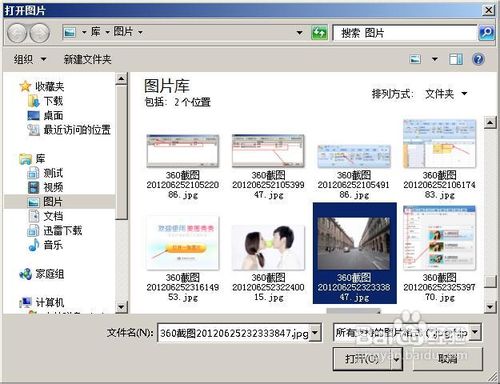Expand the address bar history dropdown

pyautogui.click(x=299, y=33)
